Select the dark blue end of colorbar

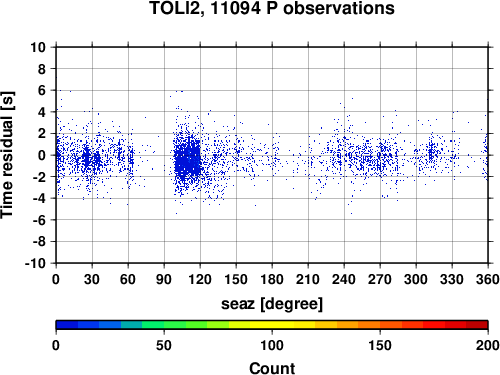67,325
